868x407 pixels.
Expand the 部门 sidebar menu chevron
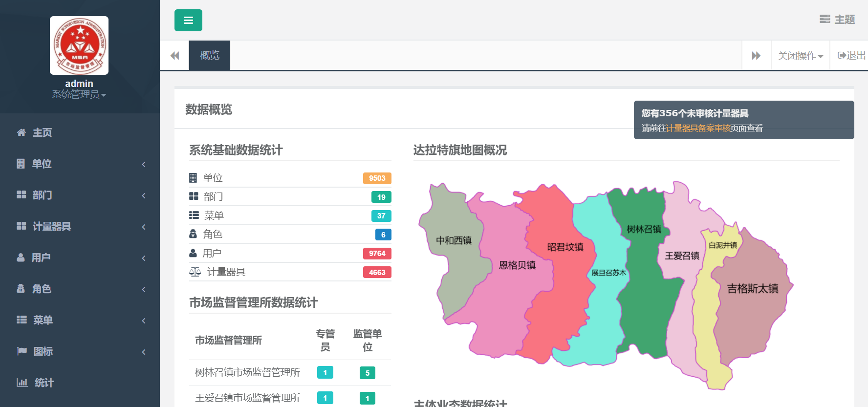point(144,195)
